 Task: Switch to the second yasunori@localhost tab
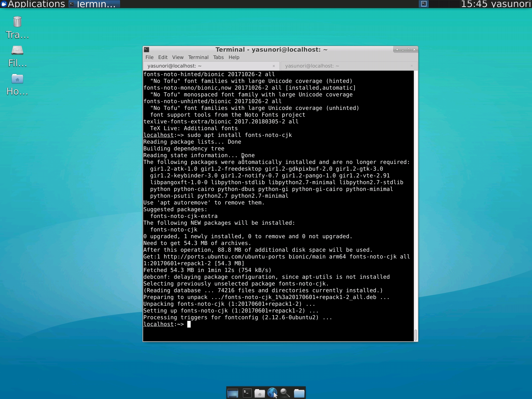point(312,66)
